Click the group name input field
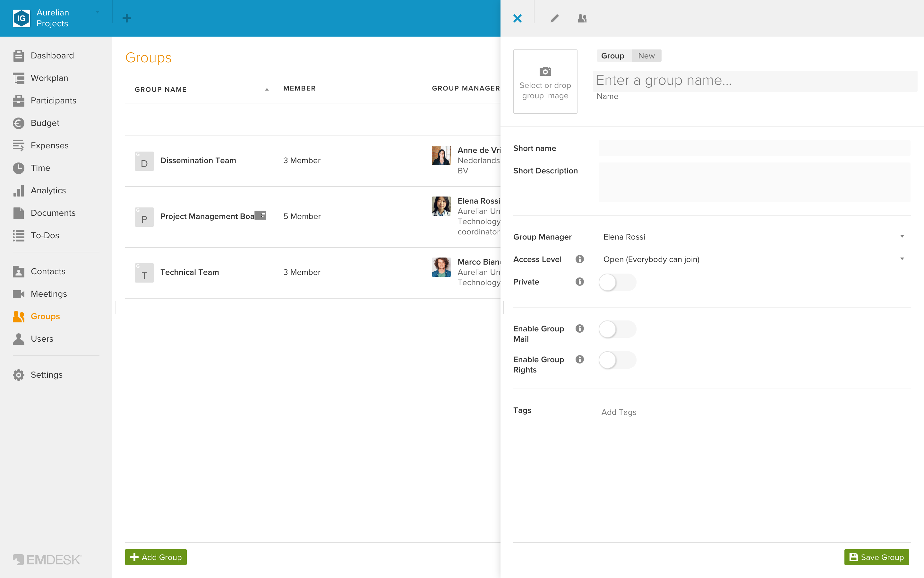 755,81
